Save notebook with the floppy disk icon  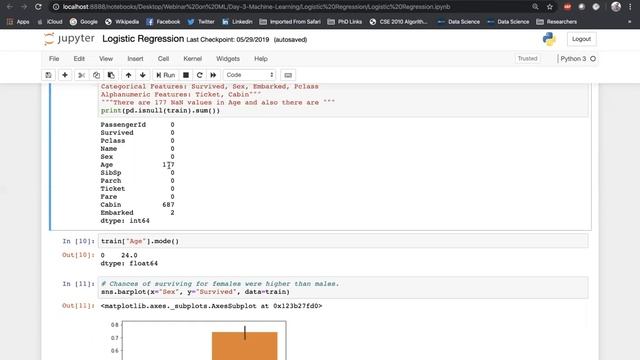coord(48,75)
